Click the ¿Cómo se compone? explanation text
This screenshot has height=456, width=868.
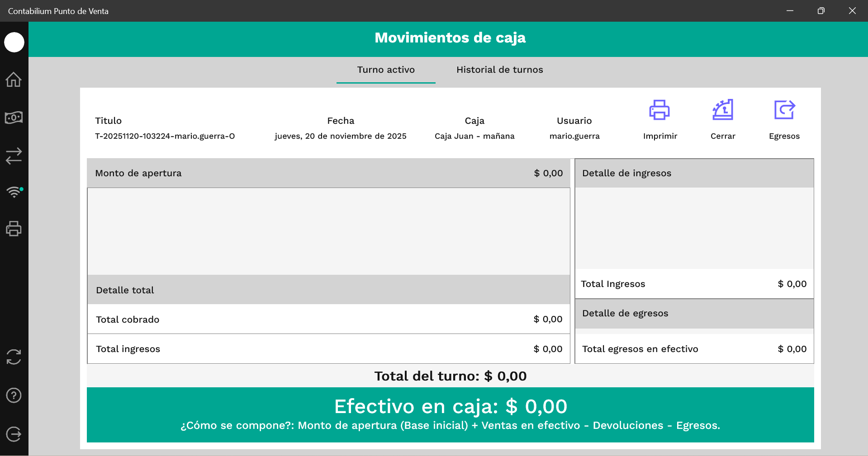tap(450, 425)
